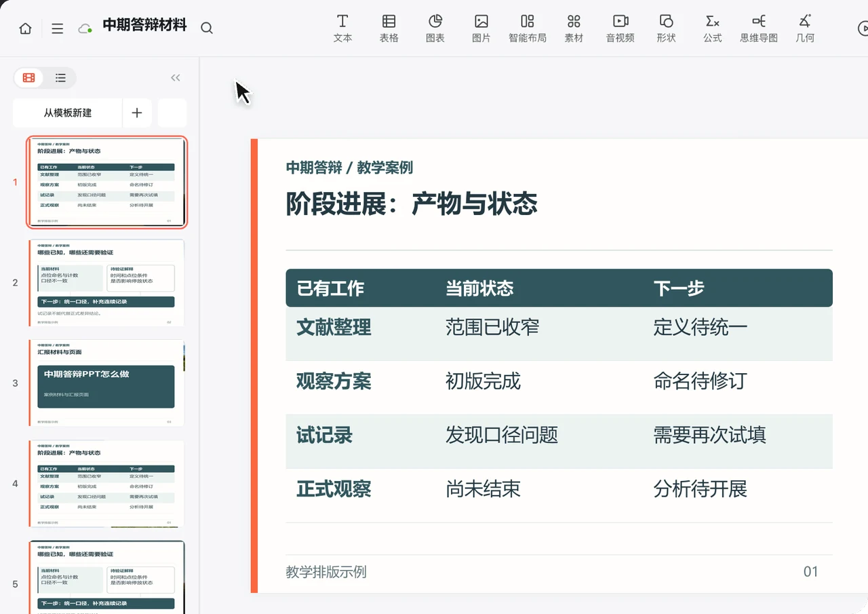Click 从模板新建 button

coord(68,113)
